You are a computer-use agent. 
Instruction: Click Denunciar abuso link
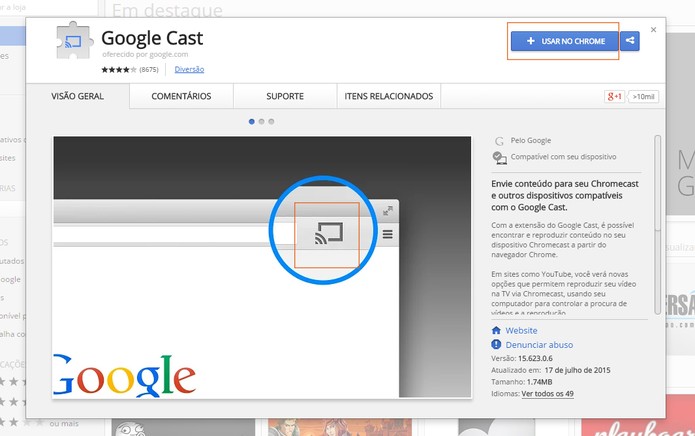point(539,345)
